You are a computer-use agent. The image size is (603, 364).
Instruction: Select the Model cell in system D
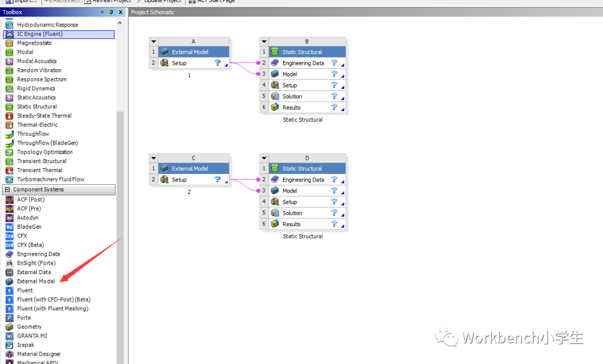pos(307,190)
